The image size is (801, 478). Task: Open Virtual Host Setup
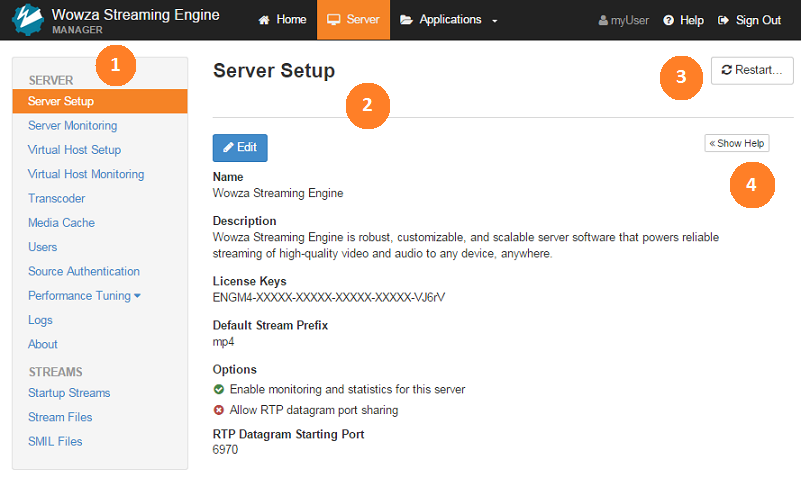click(75, 150)
